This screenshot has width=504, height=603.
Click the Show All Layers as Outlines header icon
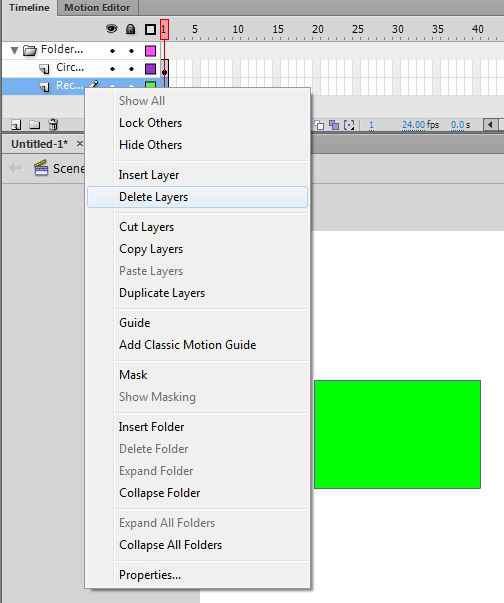pos(150,29)
